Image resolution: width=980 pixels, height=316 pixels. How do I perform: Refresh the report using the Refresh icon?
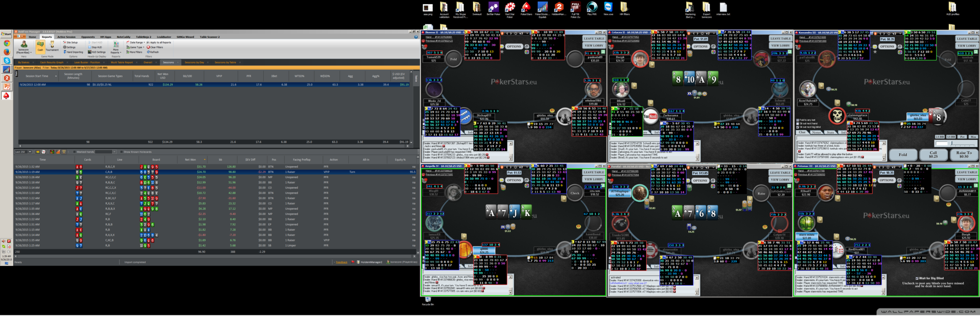(x=153, y=52)
